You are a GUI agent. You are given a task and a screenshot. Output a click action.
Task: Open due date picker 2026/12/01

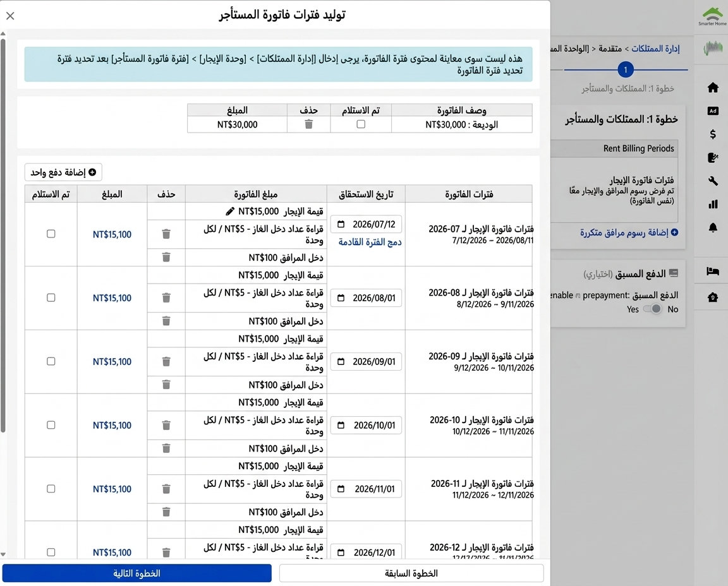pyautogui.click(x=366, y=552)
